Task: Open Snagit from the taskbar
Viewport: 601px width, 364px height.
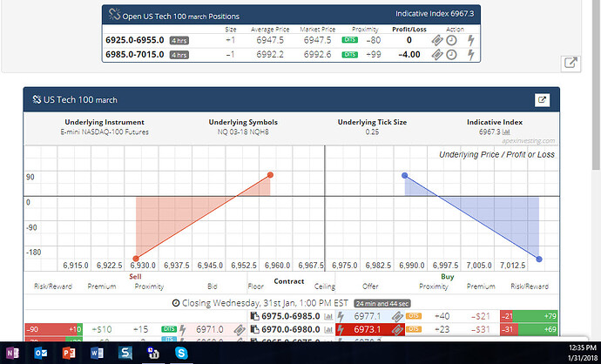Action: [125, 353]
